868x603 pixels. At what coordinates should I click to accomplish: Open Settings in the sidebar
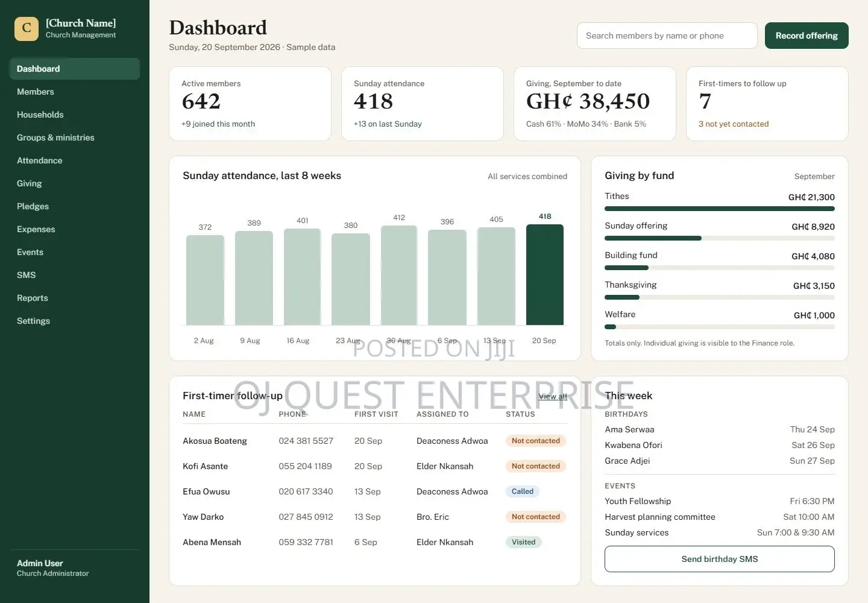[75, 321]
